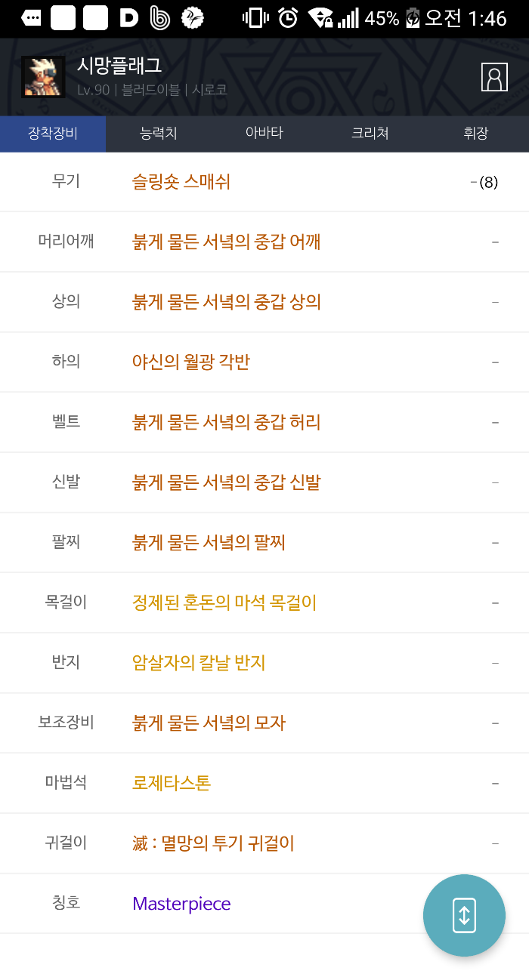529x980 pixels.
Task: Tap the Masterpiece title entry
Action: pyautogui.click(x=181, y=904)
